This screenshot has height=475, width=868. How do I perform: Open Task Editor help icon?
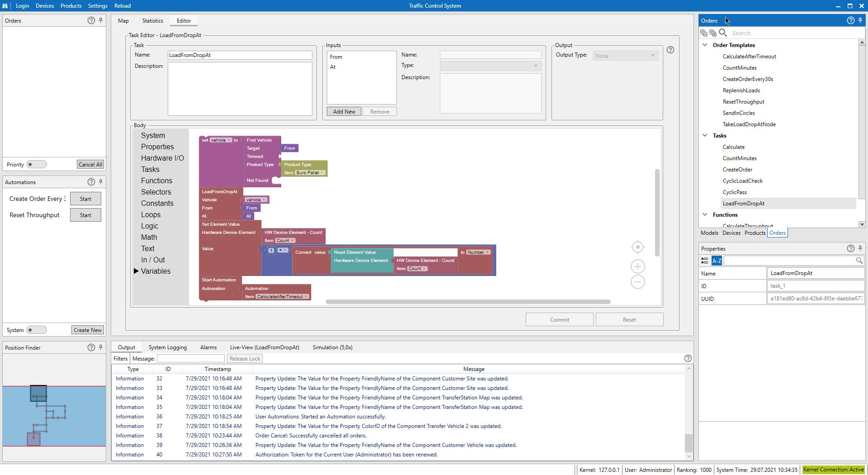click(x=670, y=50)
